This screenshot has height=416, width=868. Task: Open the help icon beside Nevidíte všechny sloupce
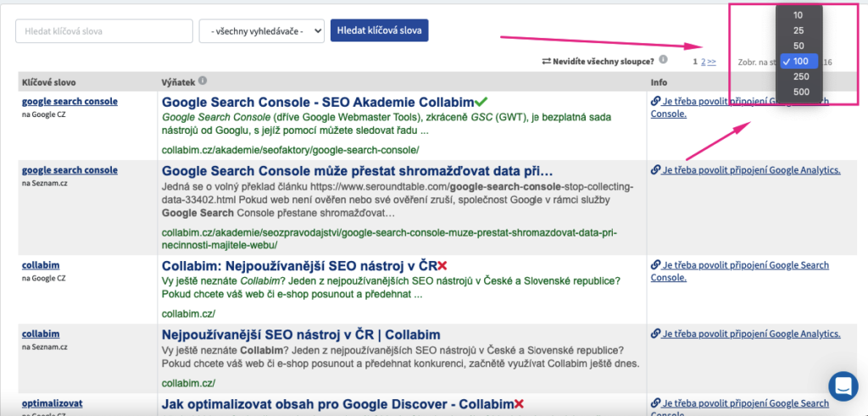(x=663, y=60)
